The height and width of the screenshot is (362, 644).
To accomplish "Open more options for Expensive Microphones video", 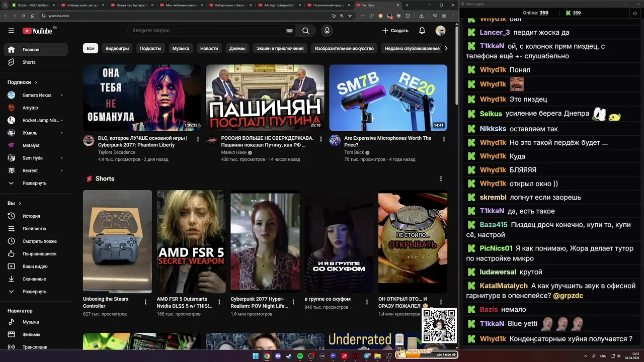I will pyautogui.click(x=444, y=139).
